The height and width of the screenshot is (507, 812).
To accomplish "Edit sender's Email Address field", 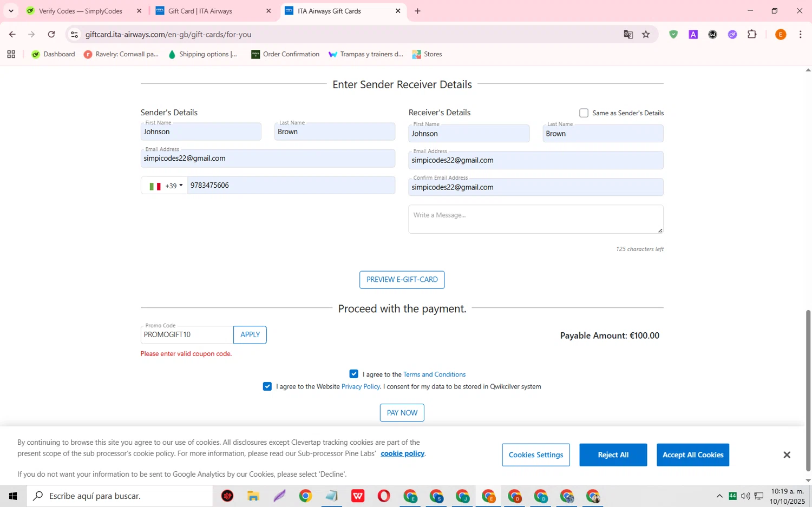I will 268,159.
